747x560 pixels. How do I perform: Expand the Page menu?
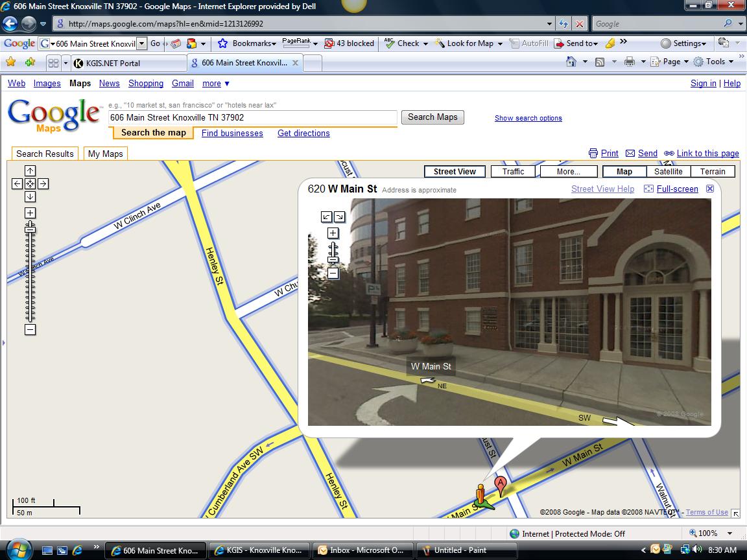(x=670, y=62)
